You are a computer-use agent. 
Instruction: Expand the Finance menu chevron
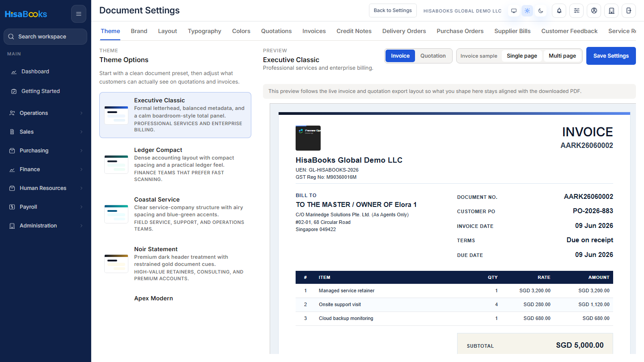point(81,169)
